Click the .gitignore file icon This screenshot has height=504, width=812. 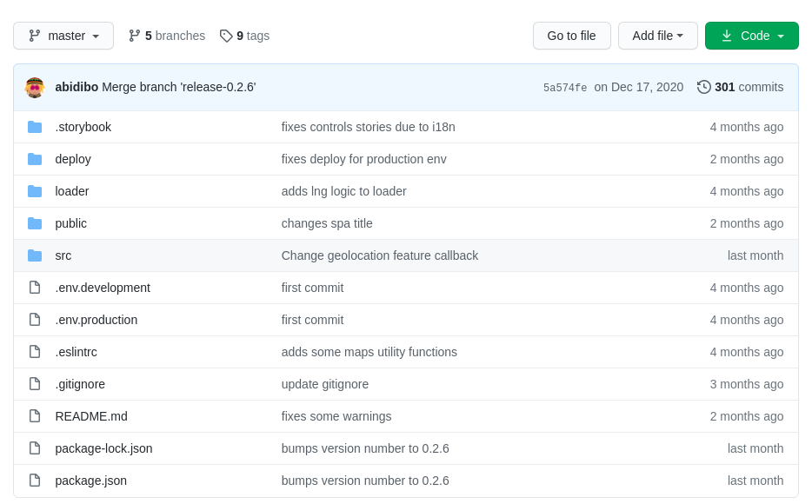tap(35, 384)
